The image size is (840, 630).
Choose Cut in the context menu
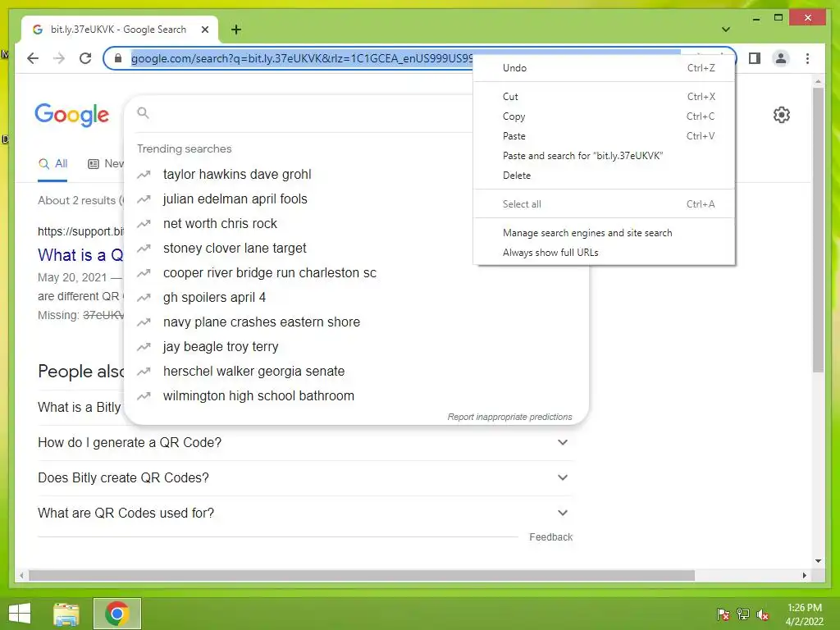click(x=605, y=97)
